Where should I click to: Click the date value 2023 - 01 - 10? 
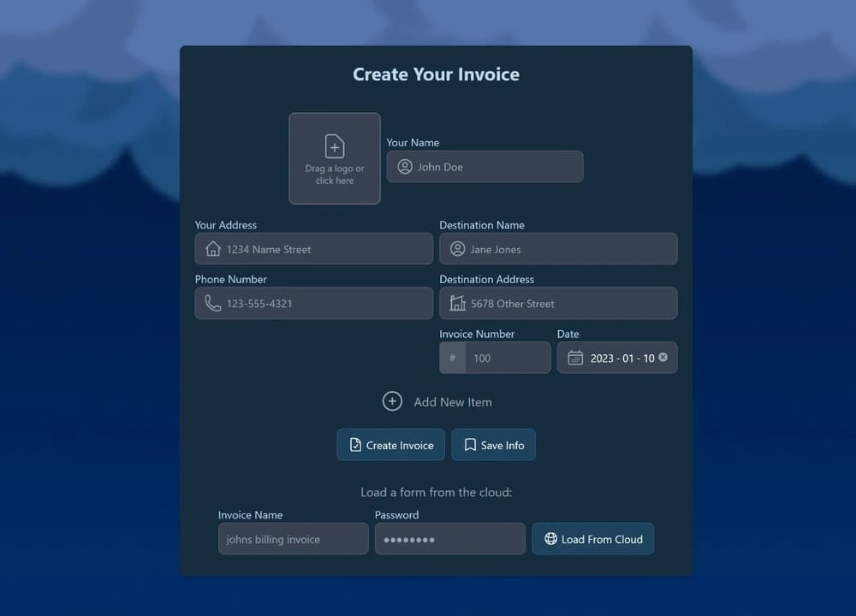(622, 358)
